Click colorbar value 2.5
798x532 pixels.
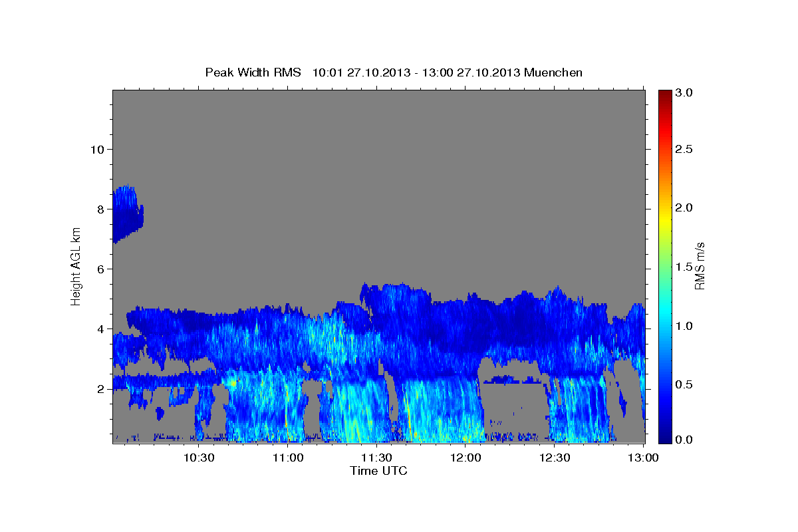point(684,150)
